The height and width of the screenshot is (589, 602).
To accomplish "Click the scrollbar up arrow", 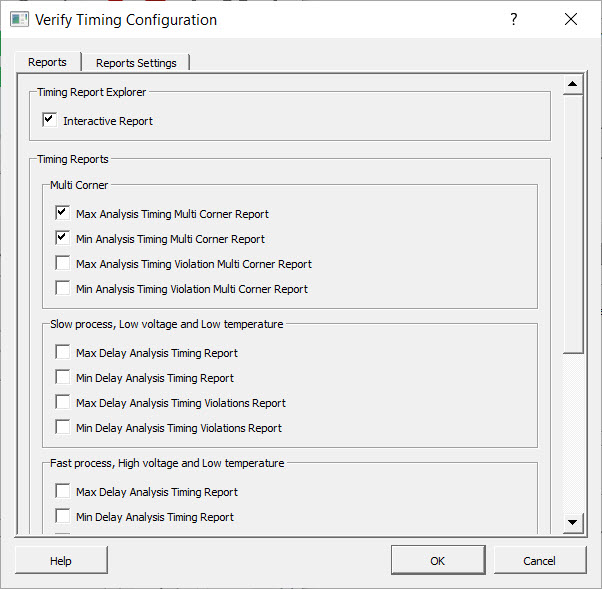I will (x=572, y=85).
